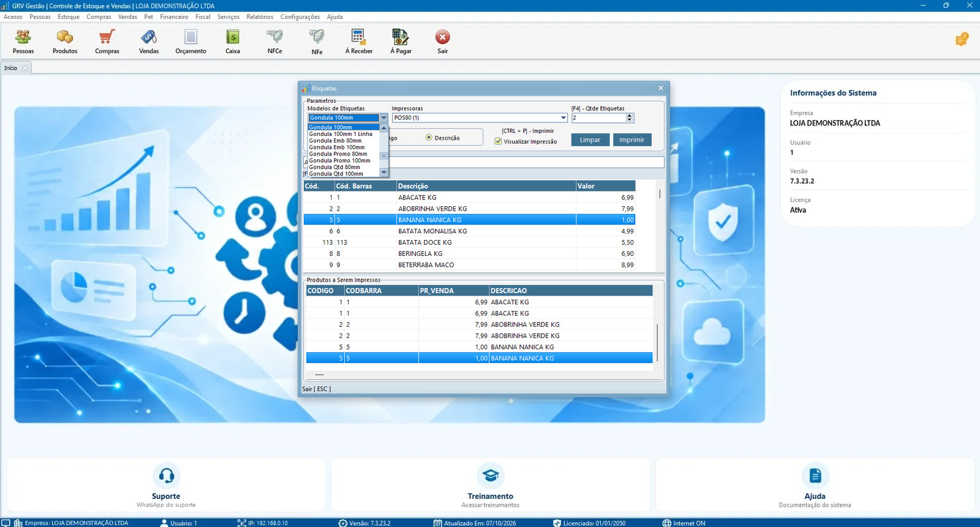Select the Descrição radio button
The width and height of the screenshot is (980, 527).
429,138
